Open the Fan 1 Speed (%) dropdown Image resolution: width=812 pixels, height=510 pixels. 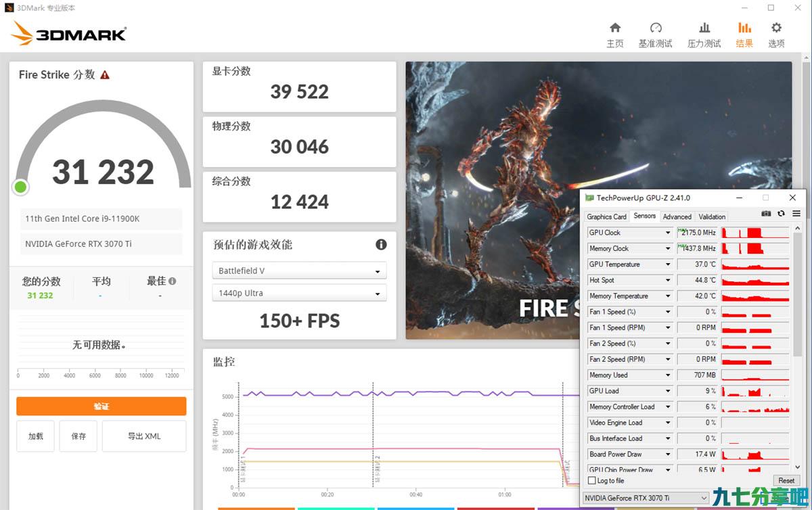coord(668,312)
